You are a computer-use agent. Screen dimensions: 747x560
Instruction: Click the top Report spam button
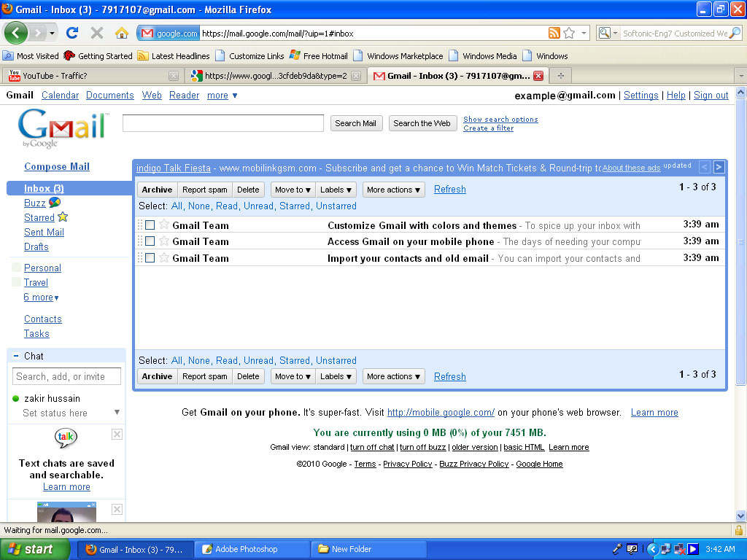[205, 190]
